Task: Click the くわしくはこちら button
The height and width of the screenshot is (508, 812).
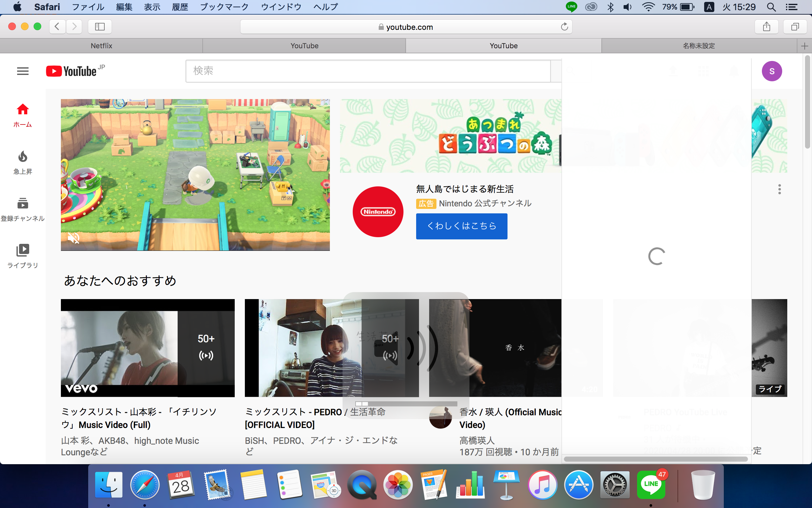Action: pos(462,226)
